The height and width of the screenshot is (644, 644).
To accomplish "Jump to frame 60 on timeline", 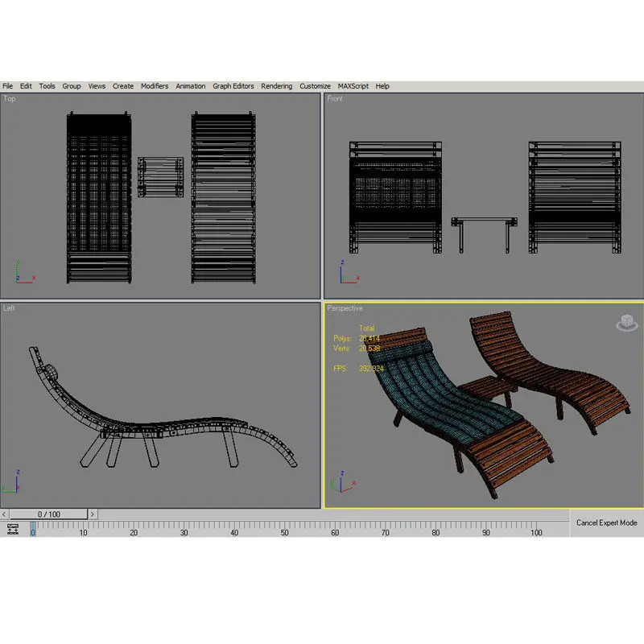I will [335, 532].
